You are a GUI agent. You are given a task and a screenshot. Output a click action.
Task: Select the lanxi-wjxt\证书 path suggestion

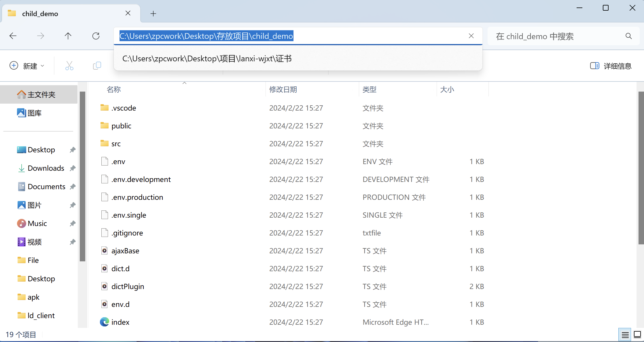pyautogui.click(x=207, y=59)
